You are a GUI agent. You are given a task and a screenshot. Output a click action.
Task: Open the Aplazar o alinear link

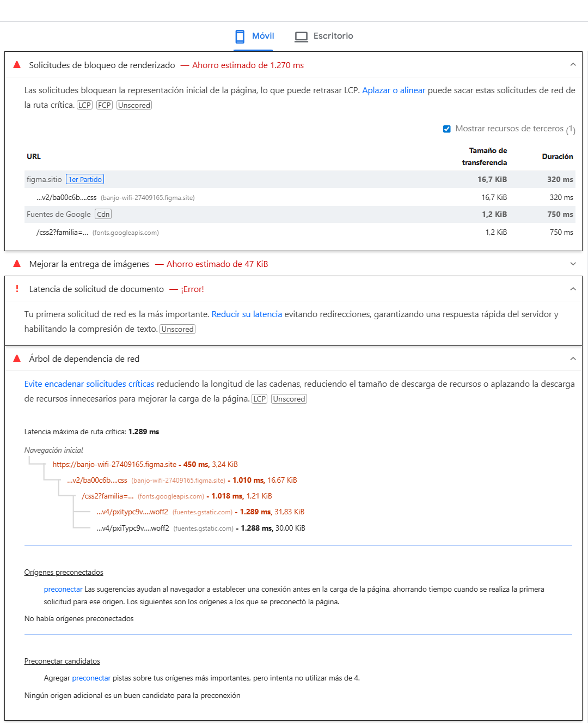tap(394, 90)
